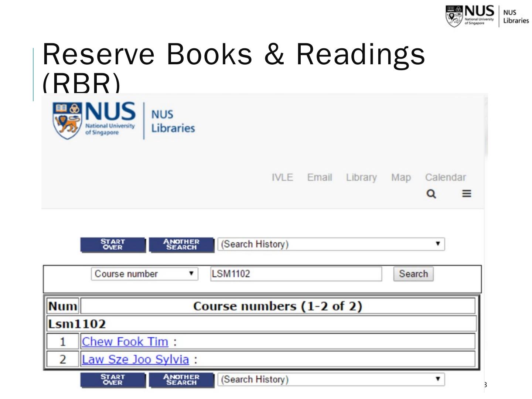Open the Calendar navigation link

[x=446, y=177]
